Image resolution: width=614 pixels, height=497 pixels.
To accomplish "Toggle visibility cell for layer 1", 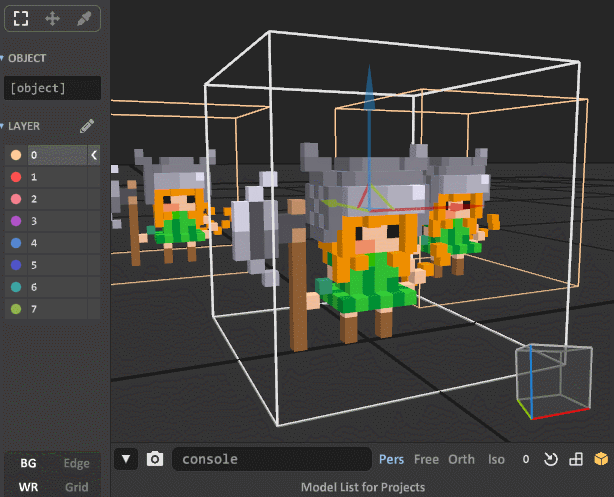I will click(94, 177).
